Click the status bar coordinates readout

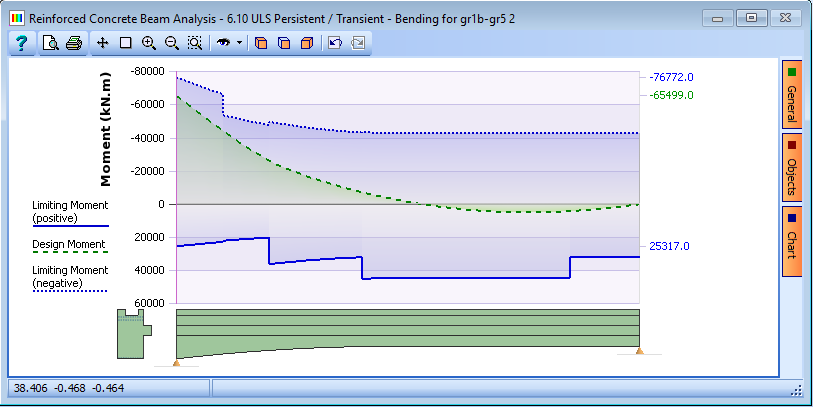pos(69,388)
